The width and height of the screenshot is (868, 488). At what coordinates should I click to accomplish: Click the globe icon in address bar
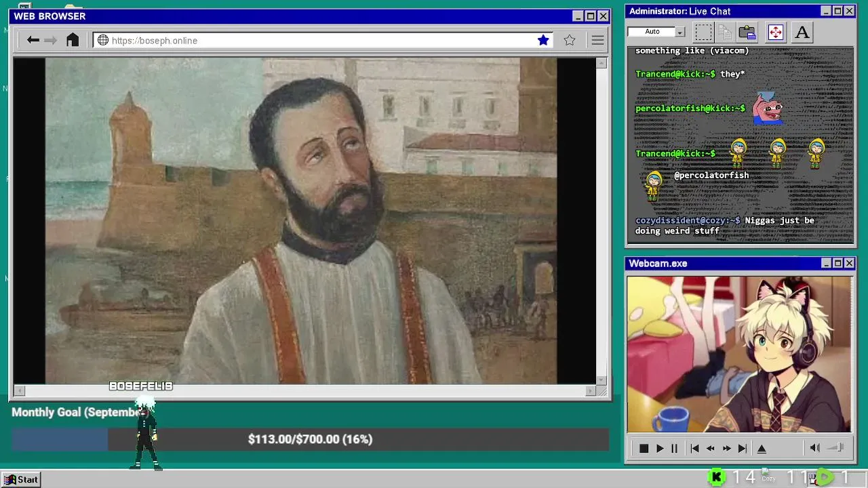tap(103, 40)
